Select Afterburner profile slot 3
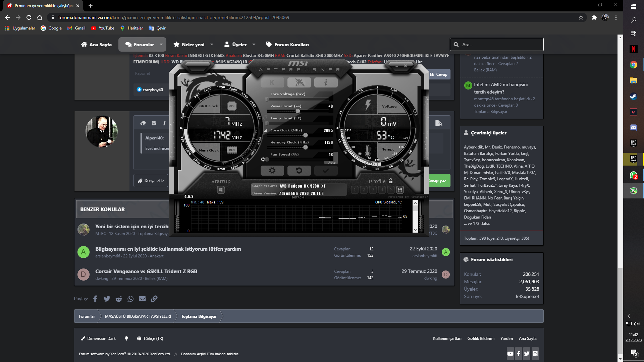The image size is (644, 362). point(373,190)
